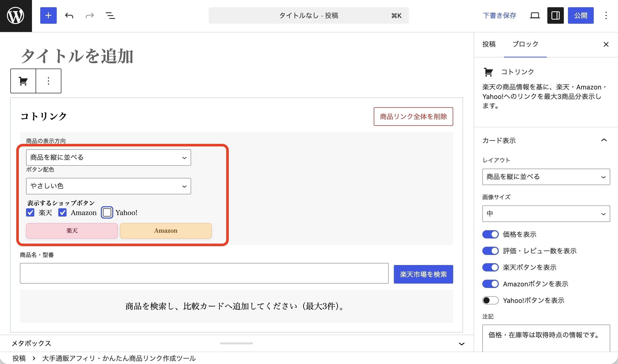Click 商品リンク全体を削除 button
The width and height of the screenshot is (618, 364).
point(413,117)
